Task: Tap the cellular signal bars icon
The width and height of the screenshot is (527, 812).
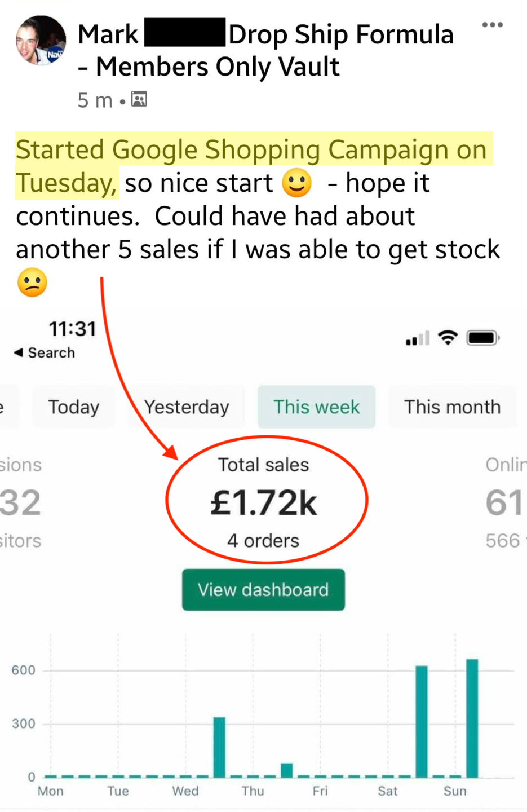Action: point(418,338)
